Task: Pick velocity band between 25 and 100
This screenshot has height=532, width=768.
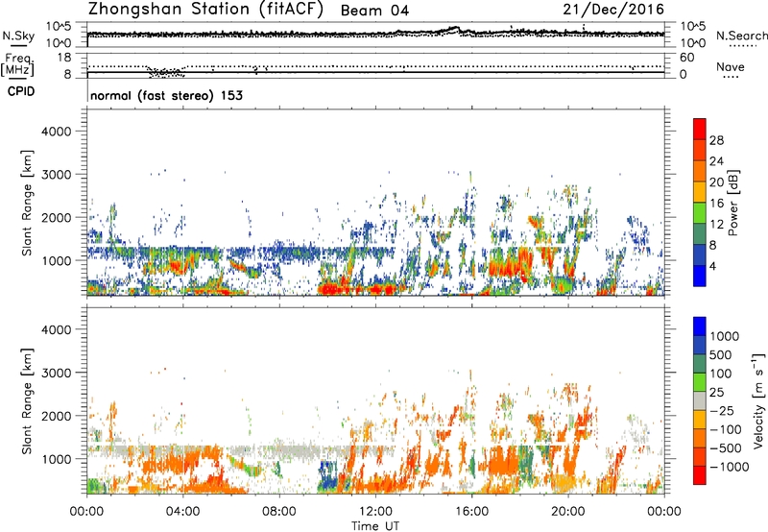Action: [x=700, y=382]
